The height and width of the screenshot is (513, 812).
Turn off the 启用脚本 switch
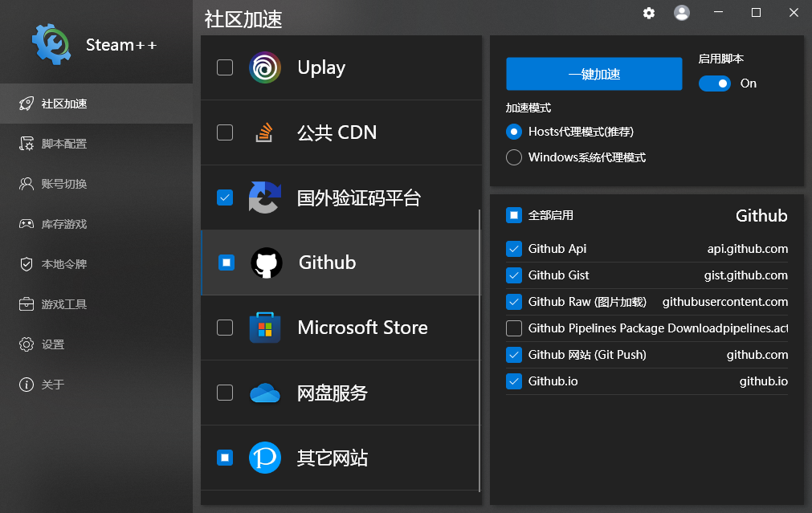pos(715,83)
